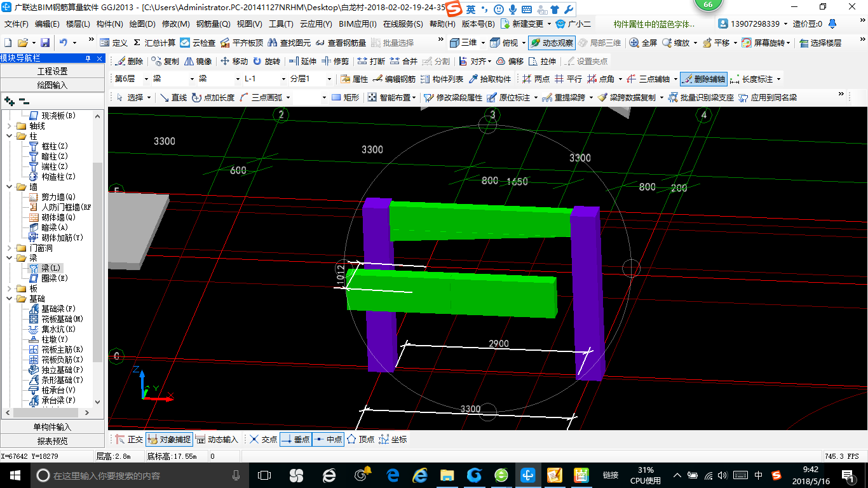This screenshot has height=488, width=868.
Task: Select 移动 move tool
Action: pyautogui.click(x=234, y=61)
